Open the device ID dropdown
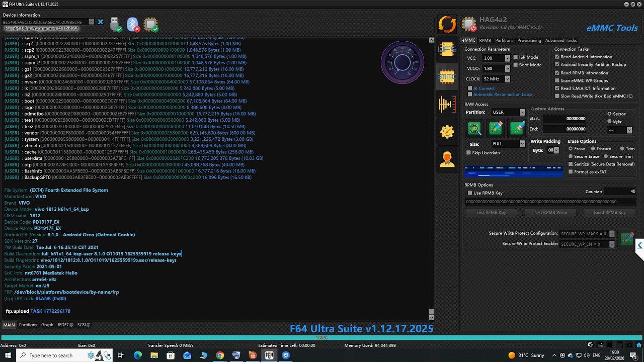 tap(91, 22)
